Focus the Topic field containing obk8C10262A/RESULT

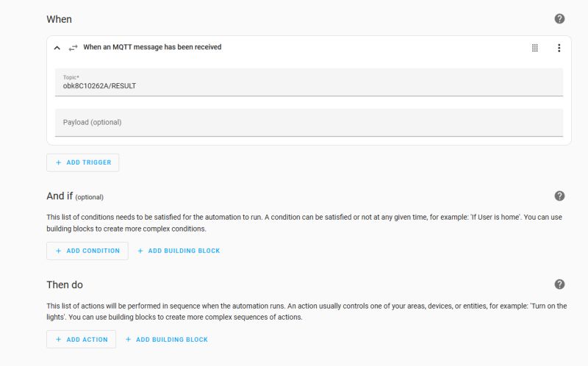click(309, 82)
